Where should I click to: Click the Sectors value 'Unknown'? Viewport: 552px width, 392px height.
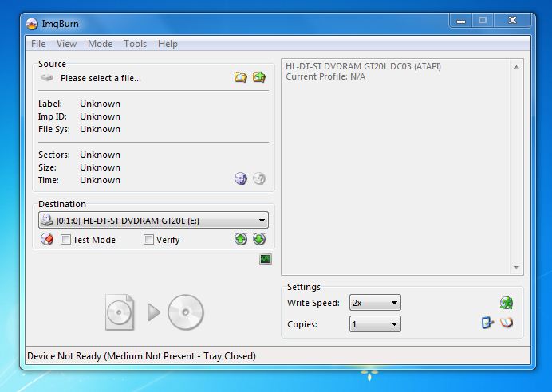100,155
